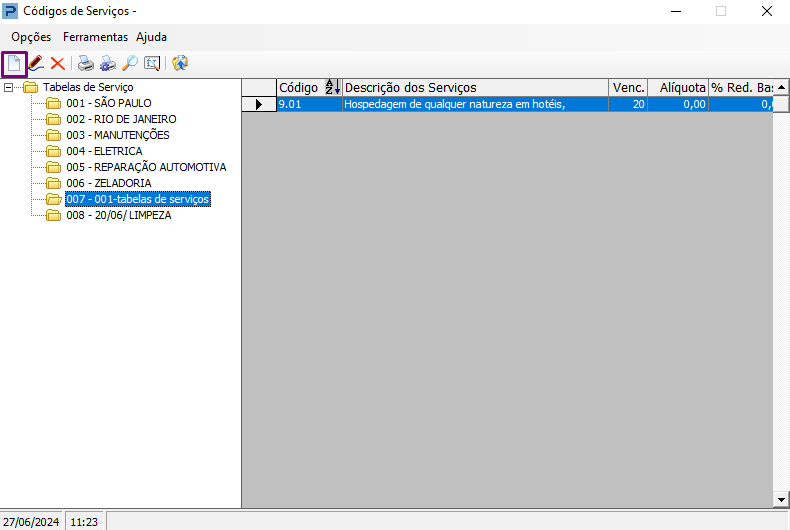Click the Alíquota cell showing 0,00

point(678,104)
